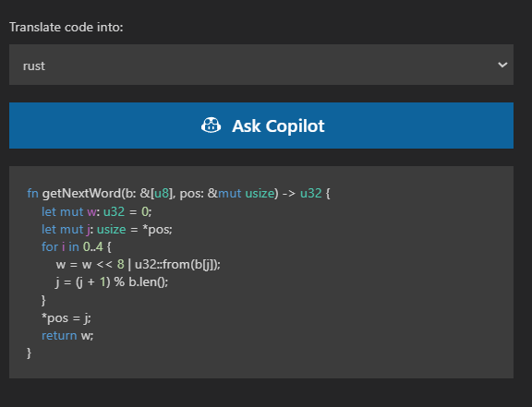
Task: Click the let mut w declaration line
Action: click(97, 211)
